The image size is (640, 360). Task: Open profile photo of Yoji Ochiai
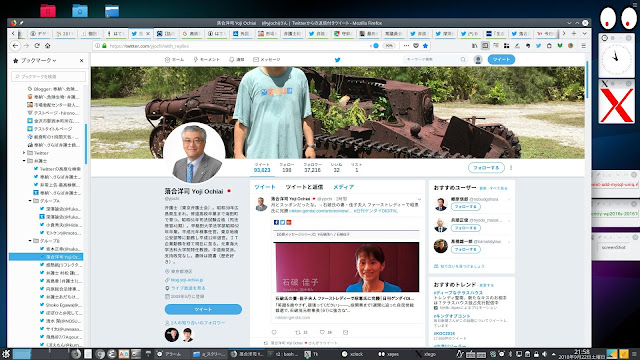pos(194,153)
